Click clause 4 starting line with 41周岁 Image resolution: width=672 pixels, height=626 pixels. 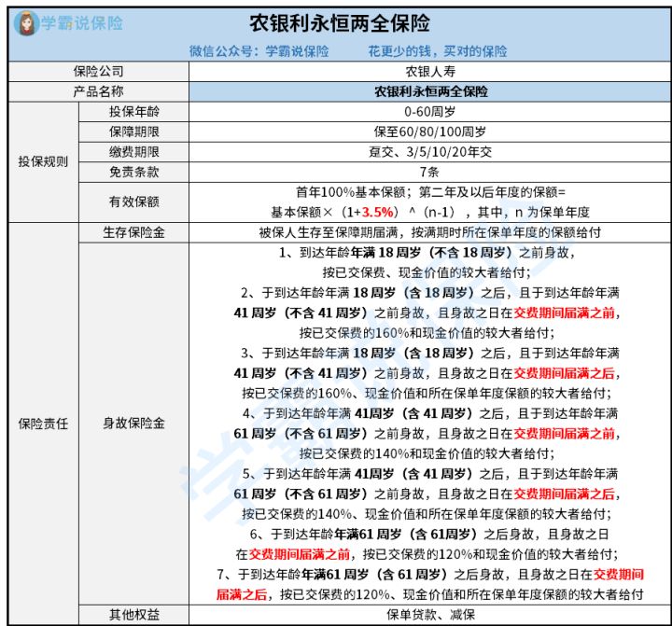[x=430, y=414]
